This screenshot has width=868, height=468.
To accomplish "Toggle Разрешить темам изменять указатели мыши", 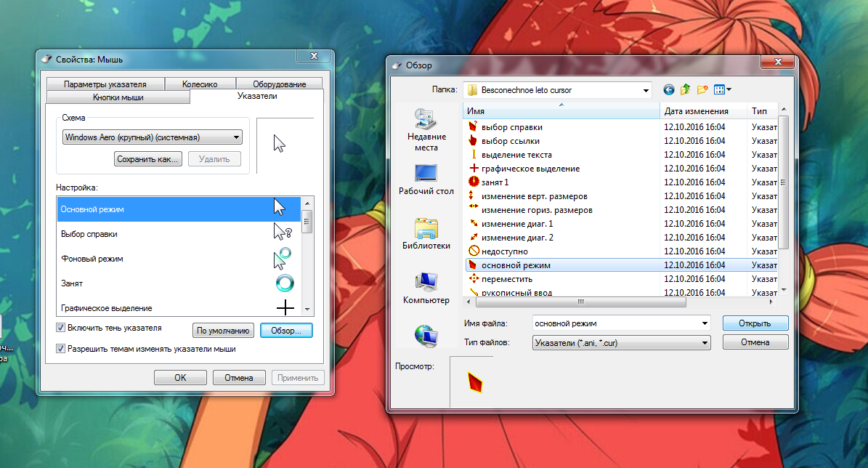I will pos(61,349).
